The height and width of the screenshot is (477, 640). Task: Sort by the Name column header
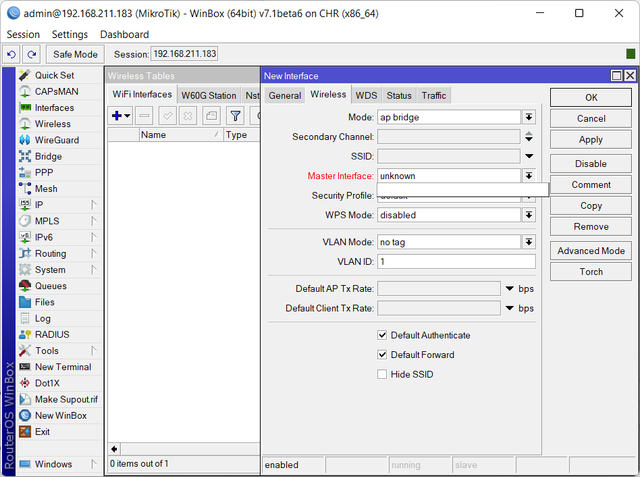[x=181, y=135]
